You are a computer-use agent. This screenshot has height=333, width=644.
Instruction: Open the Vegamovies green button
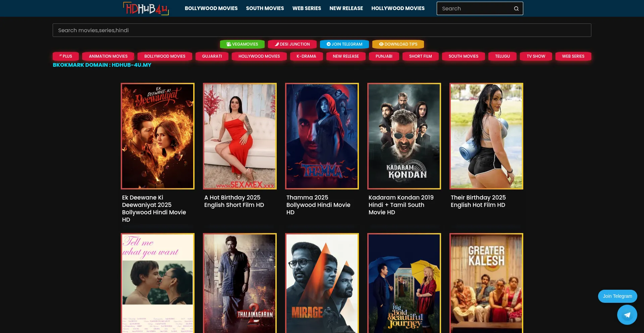242,44
